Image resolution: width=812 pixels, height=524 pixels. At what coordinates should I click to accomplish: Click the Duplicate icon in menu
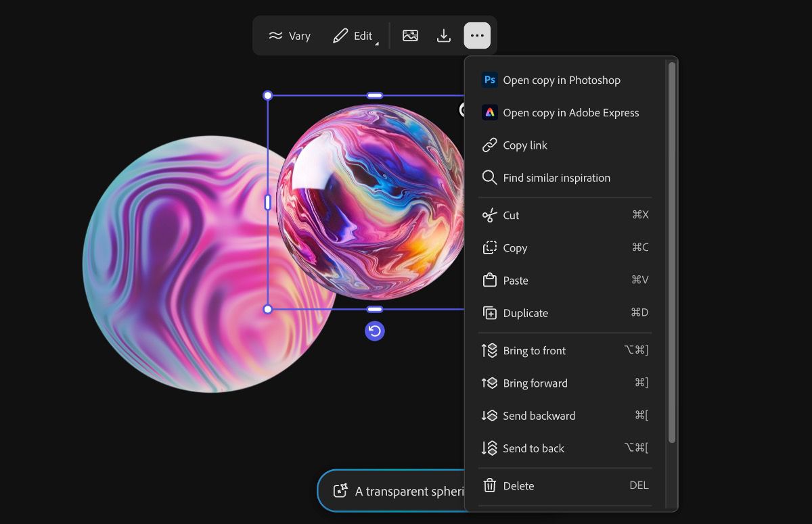click(489, 313)
